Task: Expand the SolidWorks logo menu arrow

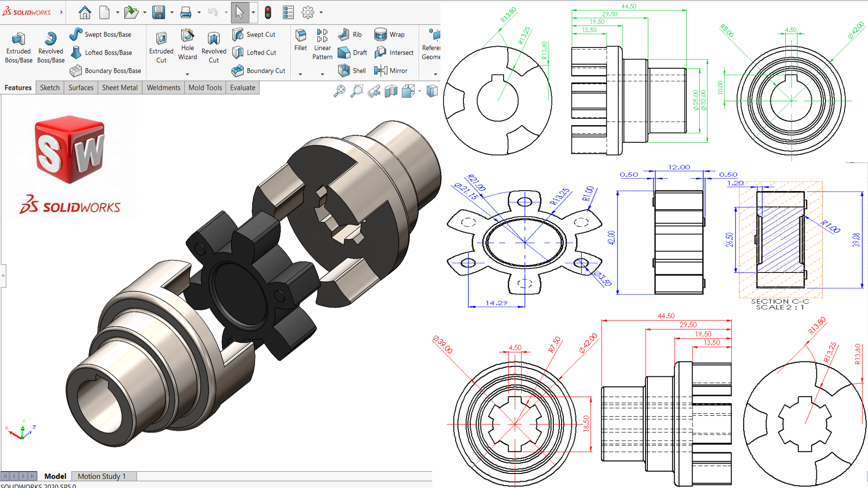Action: tap(61, 12)
